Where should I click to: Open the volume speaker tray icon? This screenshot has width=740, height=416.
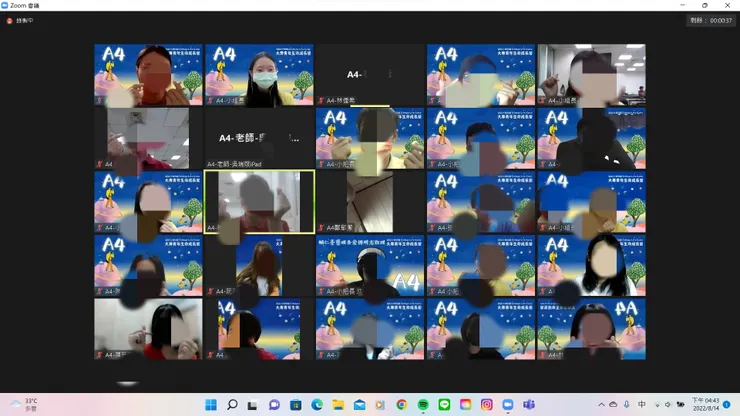(x=668, y=405)
